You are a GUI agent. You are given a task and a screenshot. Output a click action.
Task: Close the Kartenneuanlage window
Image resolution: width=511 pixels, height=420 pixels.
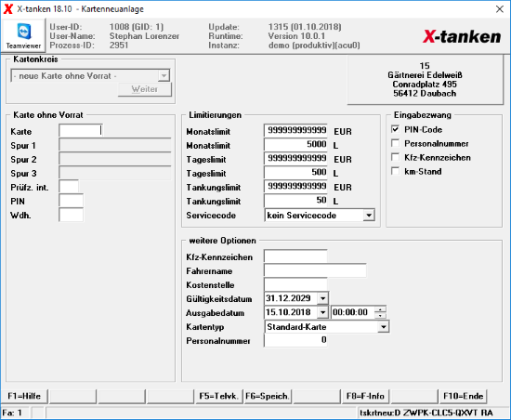[x=500, y=8]
